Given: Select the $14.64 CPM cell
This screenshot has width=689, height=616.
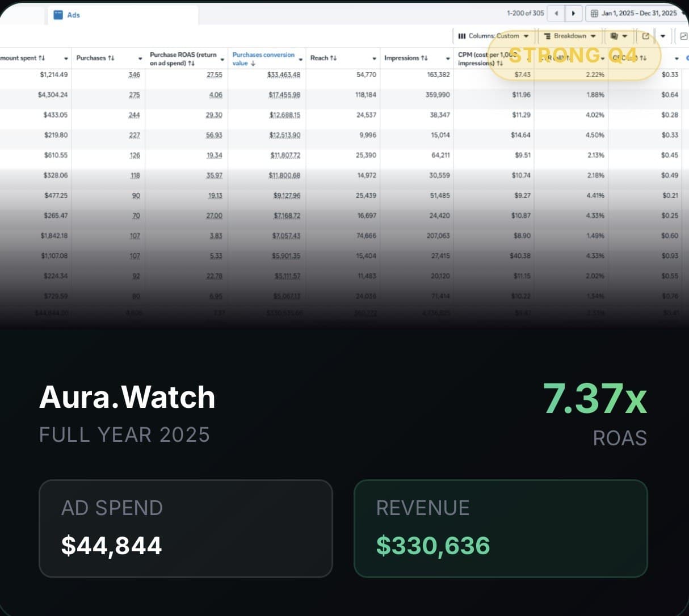Looking at the screenshot, I should coord(521,135).
